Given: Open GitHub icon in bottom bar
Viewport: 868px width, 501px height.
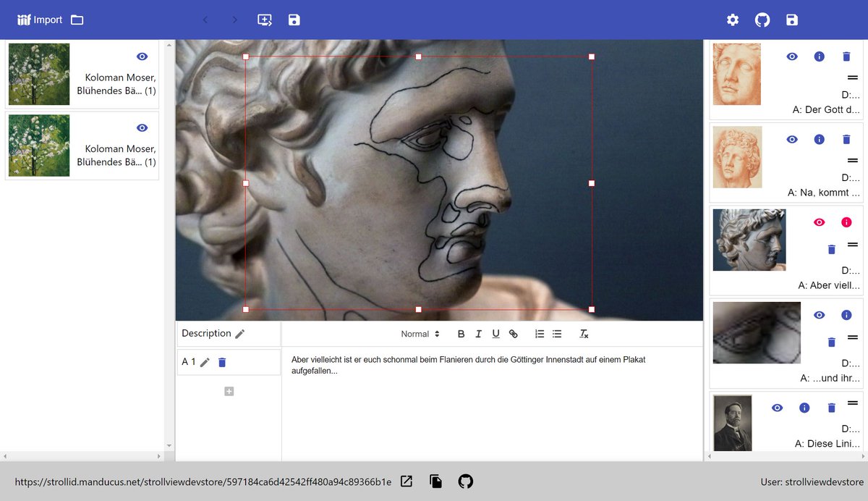Looking at the screenshot, I should [466, 481].
